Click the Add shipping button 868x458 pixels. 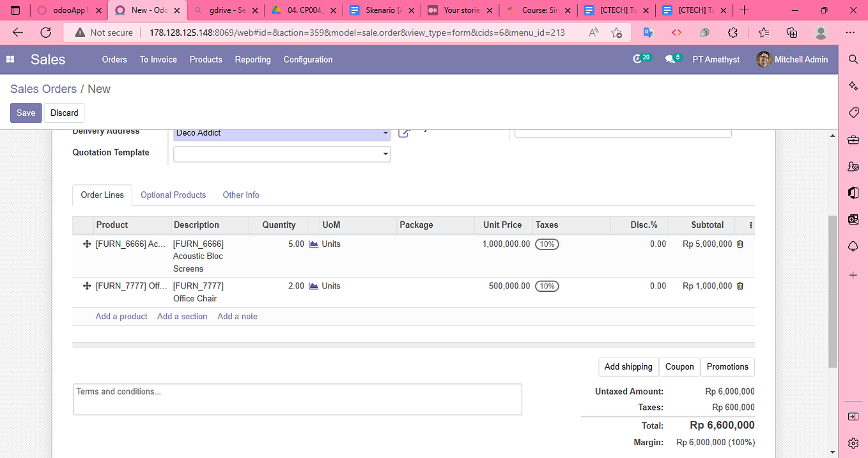coord(628,367)
